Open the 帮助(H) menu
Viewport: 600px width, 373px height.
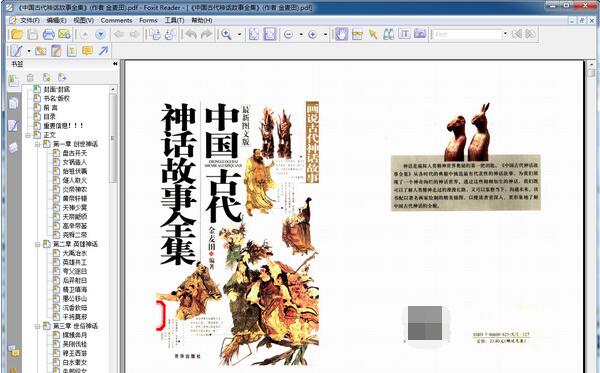point(202,20)
